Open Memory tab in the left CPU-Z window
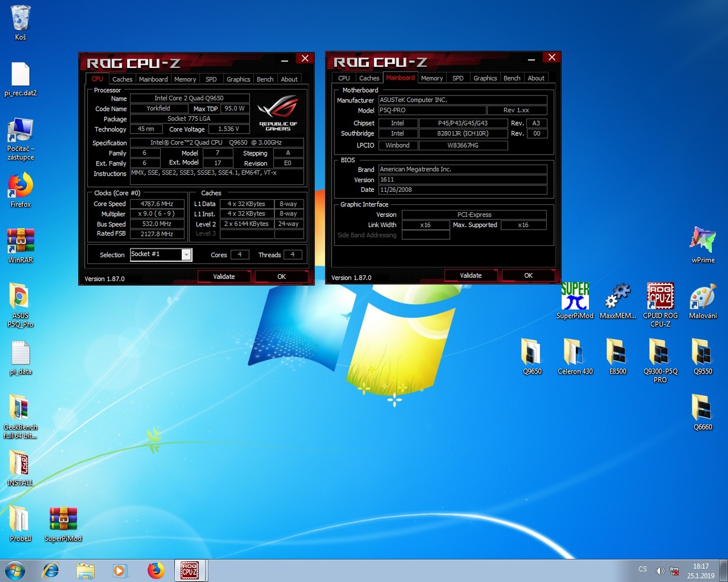Image resolution: width=728 pixels, height=582 pixels. [x=185, y=79]
